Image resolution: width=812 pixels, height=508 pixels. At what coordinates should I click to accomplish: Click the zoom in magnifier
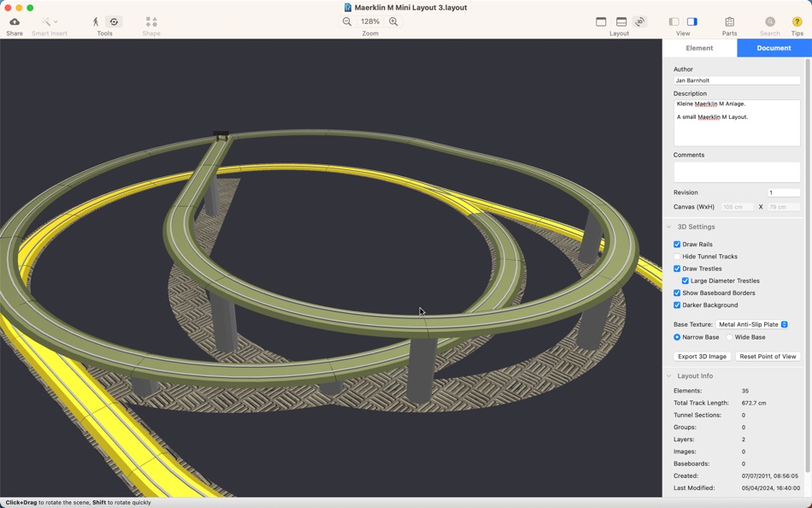point(393,21)
